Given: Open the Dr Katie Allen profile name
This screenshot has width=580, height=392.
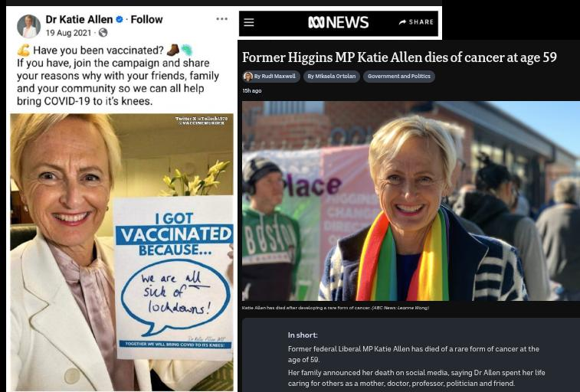Looking at the screenshot, I should 79,19.
